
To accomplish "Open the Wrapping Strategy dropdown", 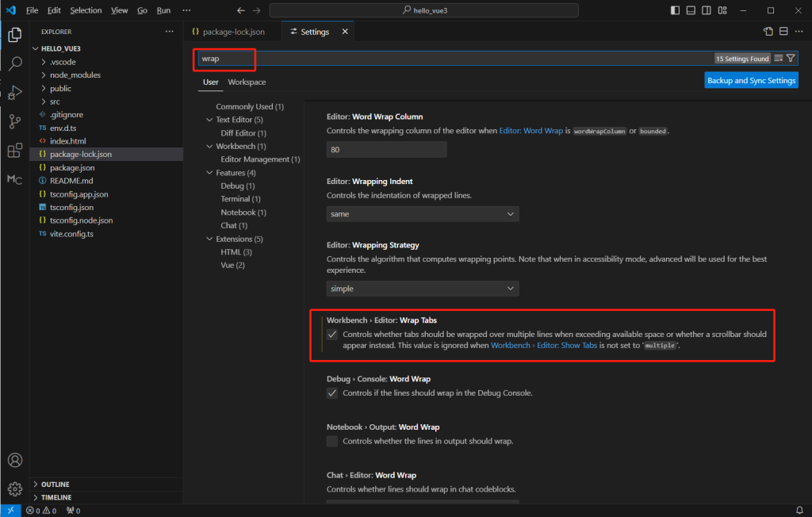I will [x=423, y=289].
